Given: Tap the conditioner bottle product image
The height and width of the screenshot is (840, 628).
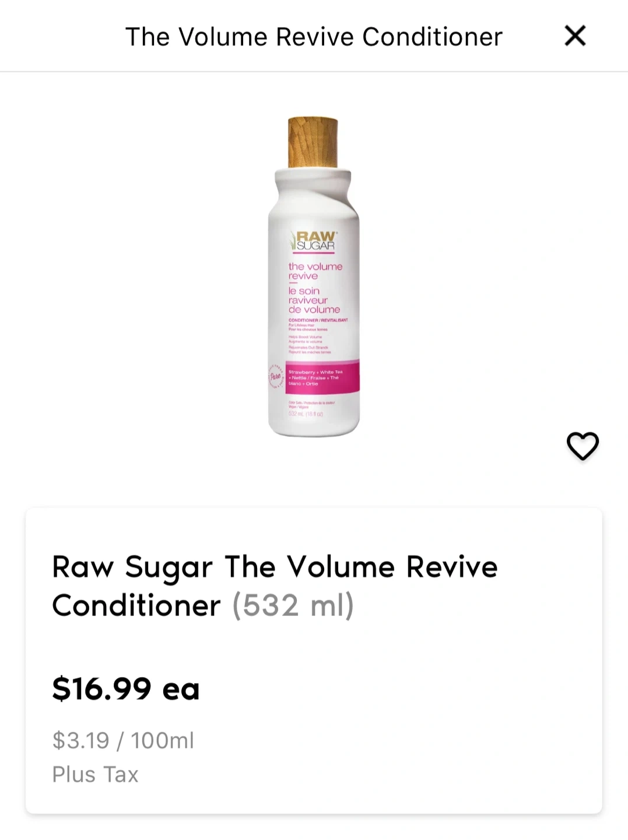Looking at the screenshot, I should (314, 276).
